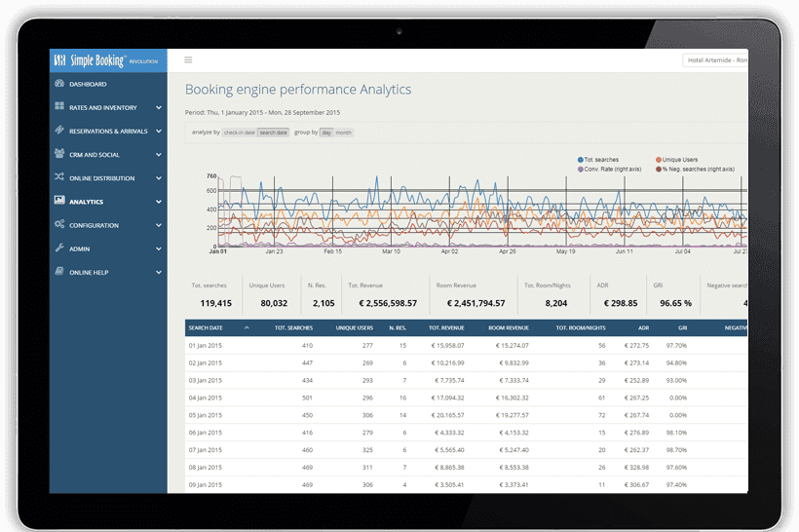The height and width of the screenshot is (532, 799).
Task: Click the sort arrow on Search Date column
Action: click(247, 327)
